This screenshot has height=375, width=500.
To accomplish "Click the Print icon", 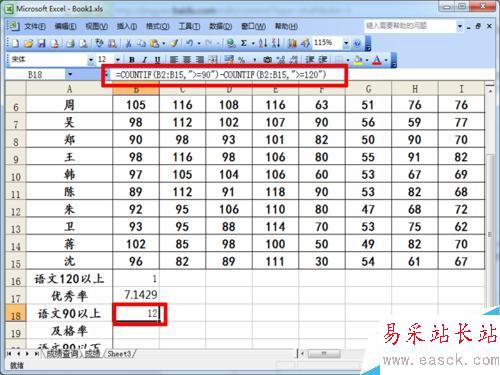I will [x=70, y=43].
